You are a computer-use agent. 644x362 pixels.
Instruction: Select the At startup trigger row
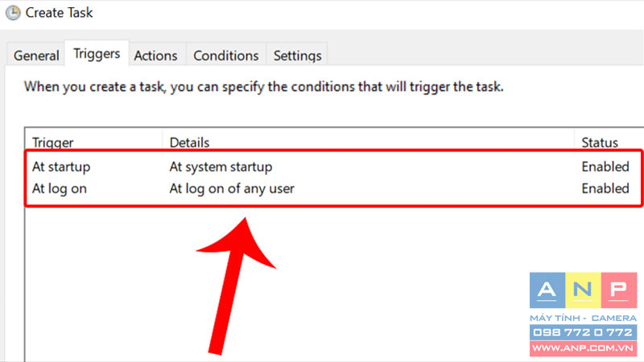click(x=333, y=167)
